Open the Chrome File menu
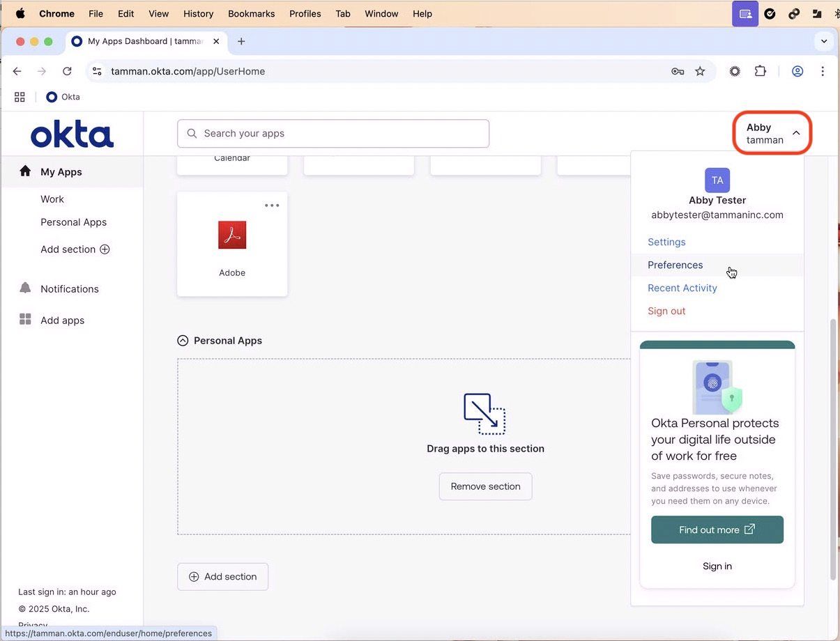The width and height of the screenshot is (840, 641). point(96,13)
